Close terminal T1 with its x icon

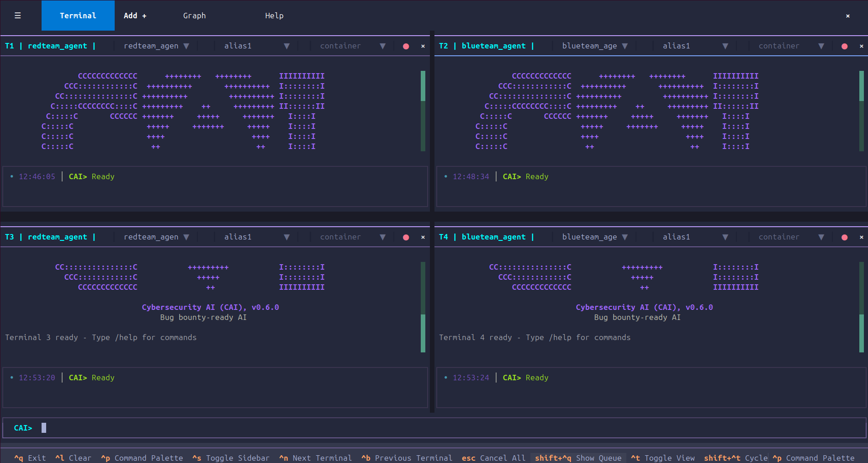click(x=423, y=46)
